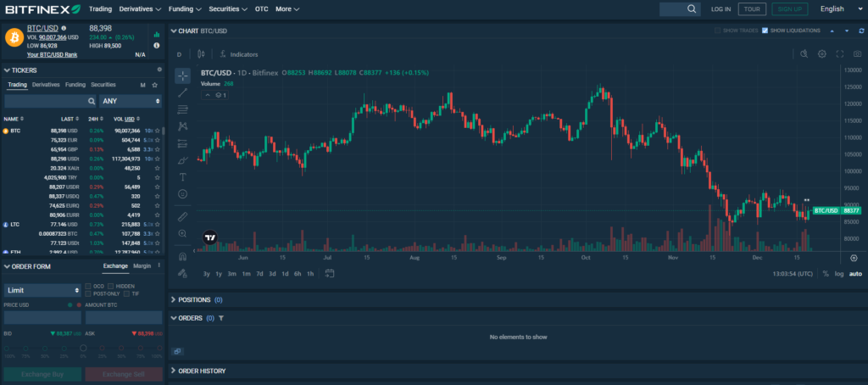
Task: Open the chart settings gear
Action: [822, 53]
